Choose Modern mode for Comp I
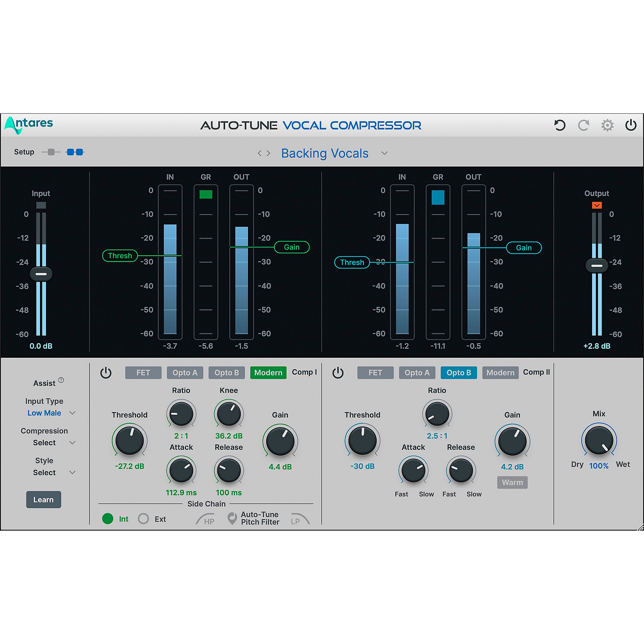The height and width of the screenshot is (644, 644). coord(268,373)
